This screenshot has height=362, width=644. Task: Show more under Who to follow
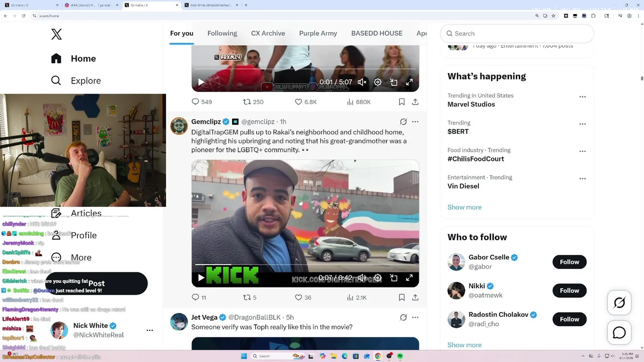click(464, 345)
